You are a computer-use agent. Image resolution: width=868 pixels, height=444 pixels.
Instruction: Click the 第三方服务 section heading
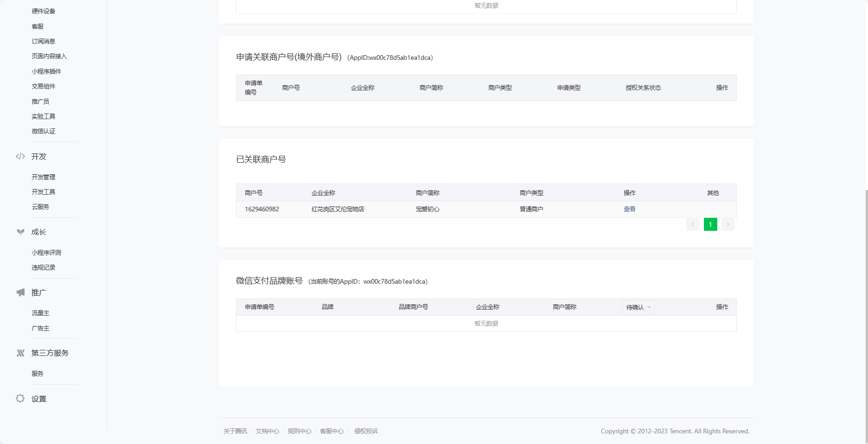pos(50,353)
